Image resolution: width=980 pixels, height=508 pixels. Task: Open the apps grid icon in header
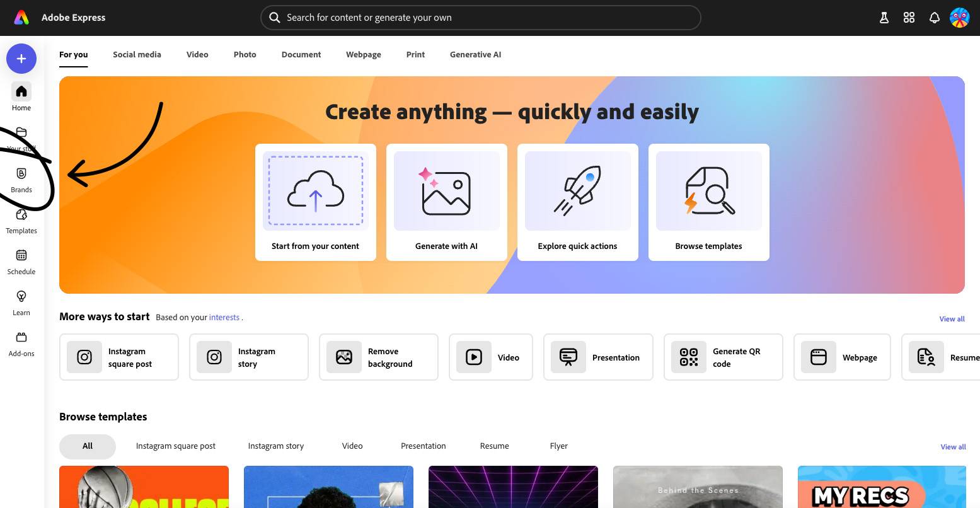coord(909,18)
